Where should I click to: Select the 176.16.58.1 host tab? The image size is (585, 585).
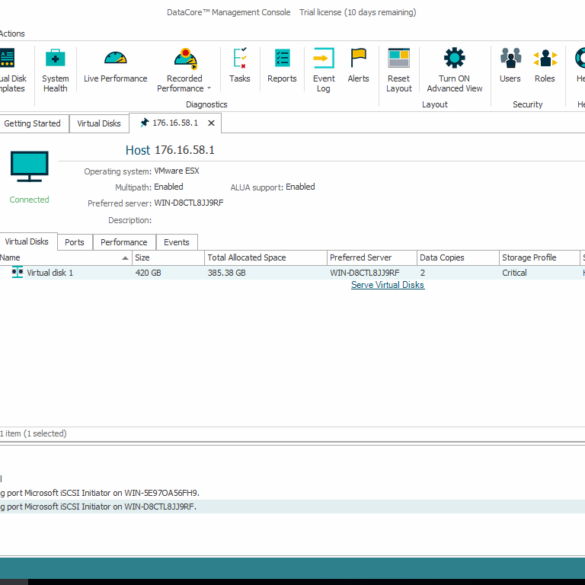point(175,123)
